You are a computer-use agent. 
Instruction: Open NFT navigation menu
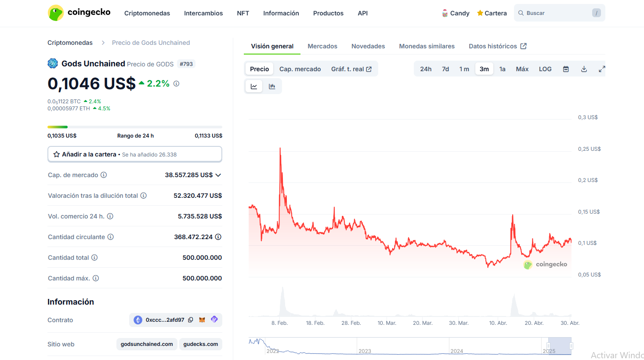point(243,13)
